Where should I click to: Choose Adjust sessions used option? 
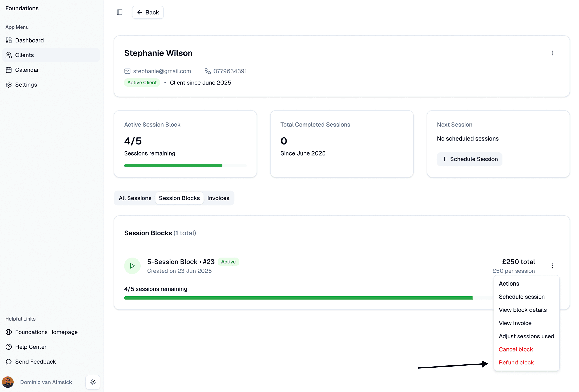pos(526,336)
